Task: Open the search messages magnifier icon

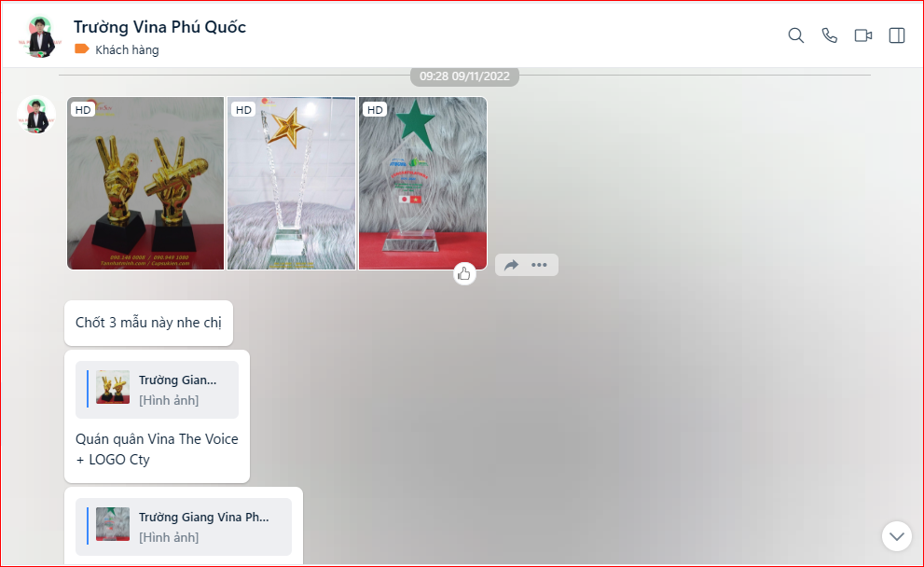Action: tap(795, 35)
